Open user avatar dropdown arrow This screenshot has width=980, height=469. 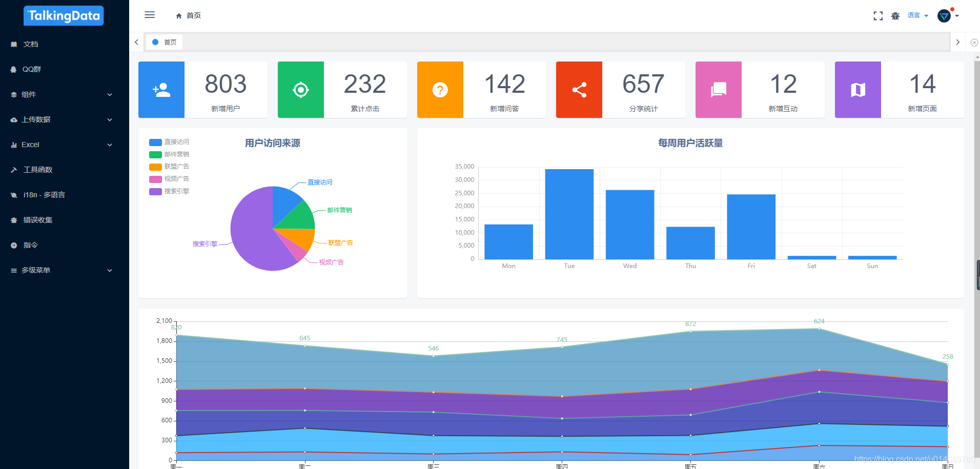[x=956, y=16]
